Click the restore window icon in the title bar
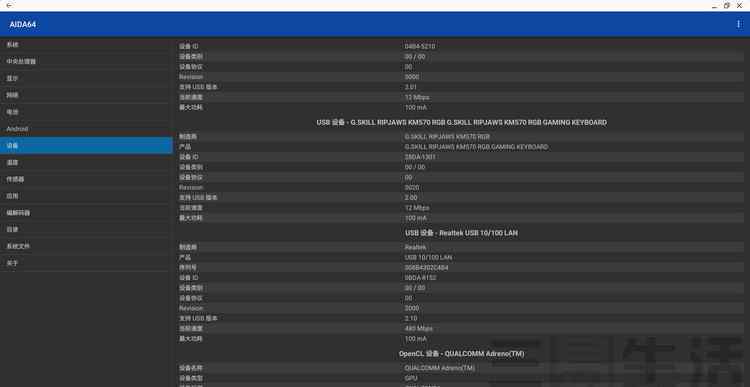The image size is (750, 387). pos(727,5)
